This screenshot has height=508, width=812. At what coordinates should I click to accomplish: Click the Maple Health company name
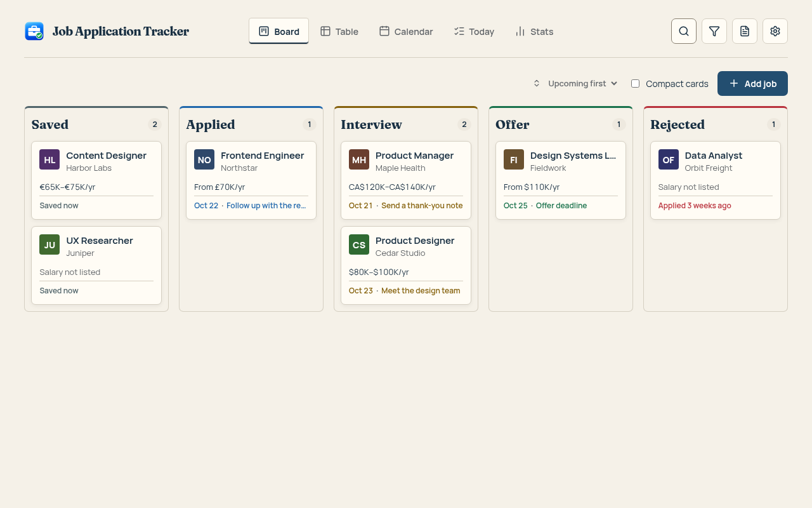point(400,168)
